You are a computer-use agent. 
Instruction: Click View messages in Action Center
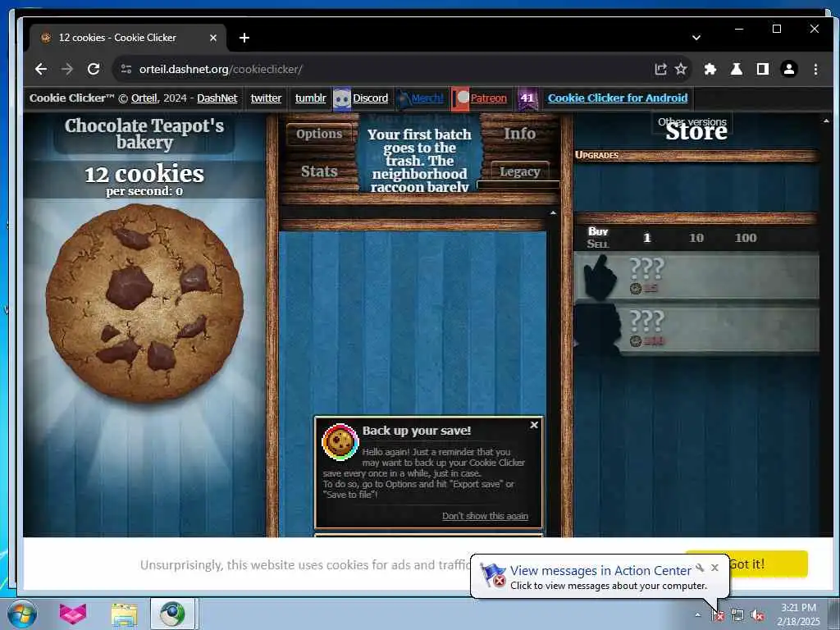tap(600, 571)
